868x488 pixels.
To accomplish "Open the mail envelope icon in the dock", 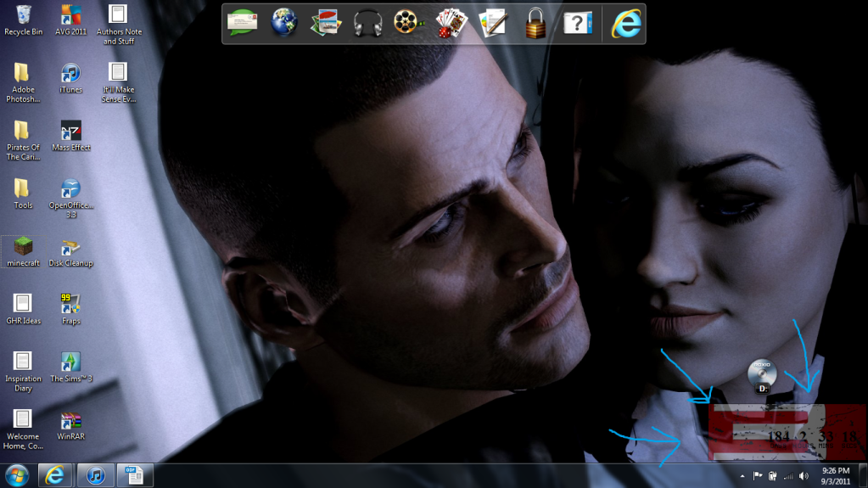I will 243,23.
